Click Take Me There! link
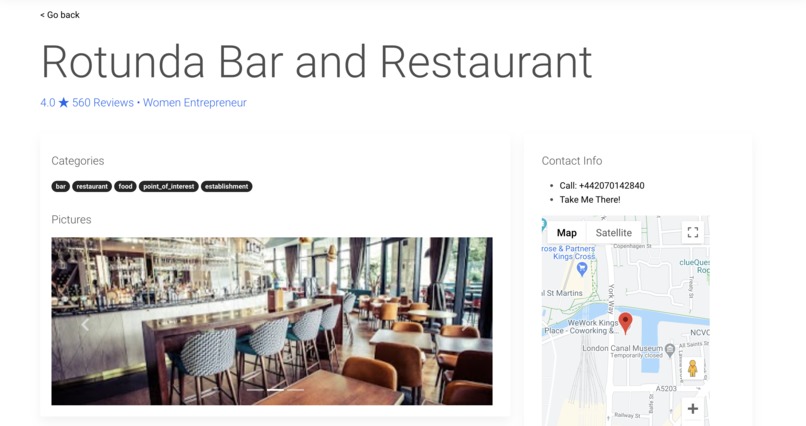 590,199
